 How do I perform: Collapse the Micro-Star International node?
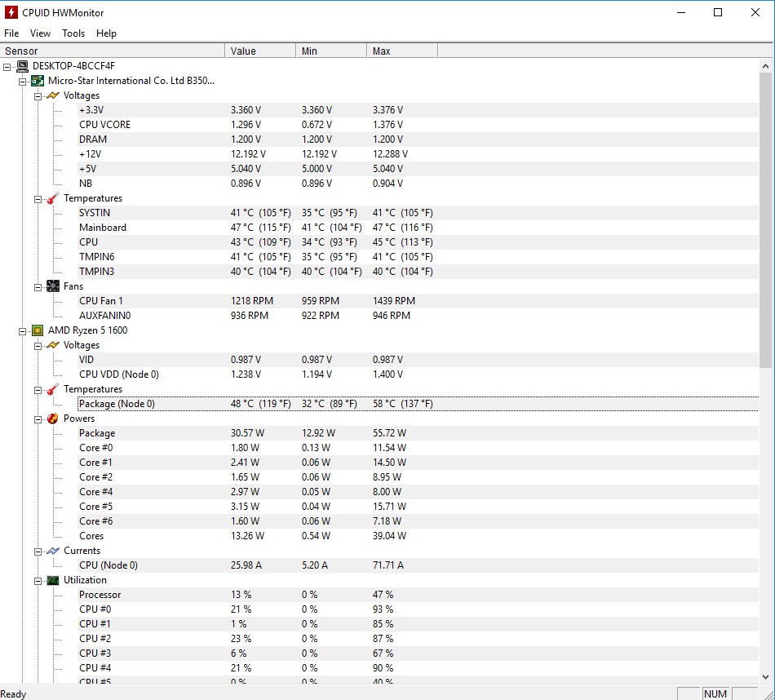[22, 82]
